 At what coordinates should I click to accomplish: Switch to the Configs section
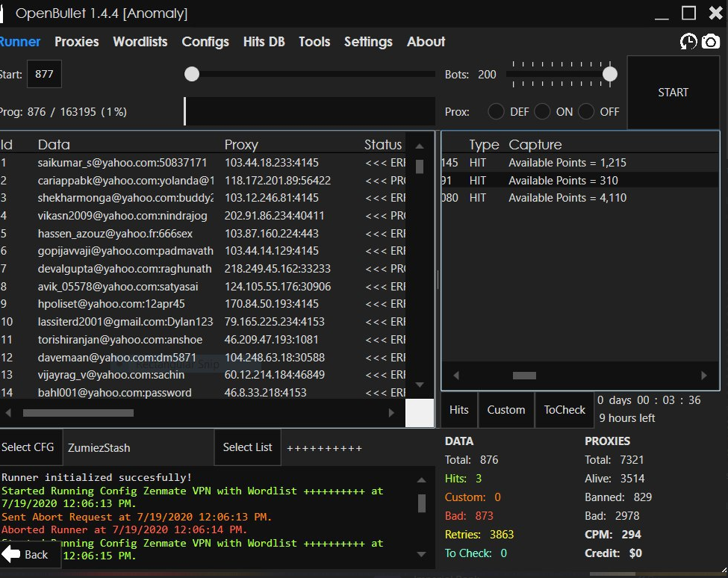pyautogui.click(x=205, y=42)
